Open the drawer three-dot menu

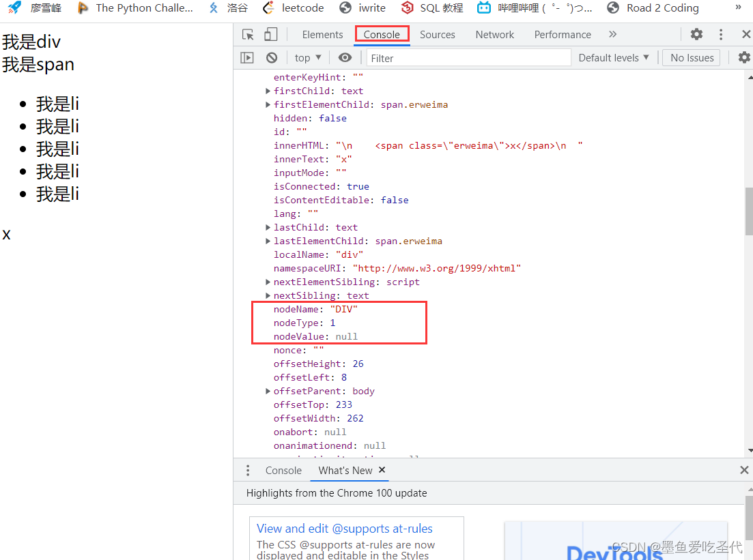(x=248, y=470)
